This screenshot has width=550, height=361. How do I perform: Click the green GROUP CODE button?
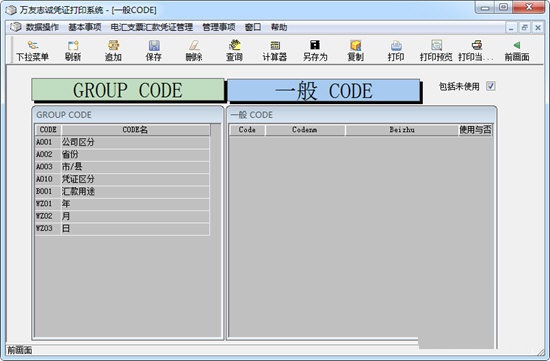click(x=128, y=90)
